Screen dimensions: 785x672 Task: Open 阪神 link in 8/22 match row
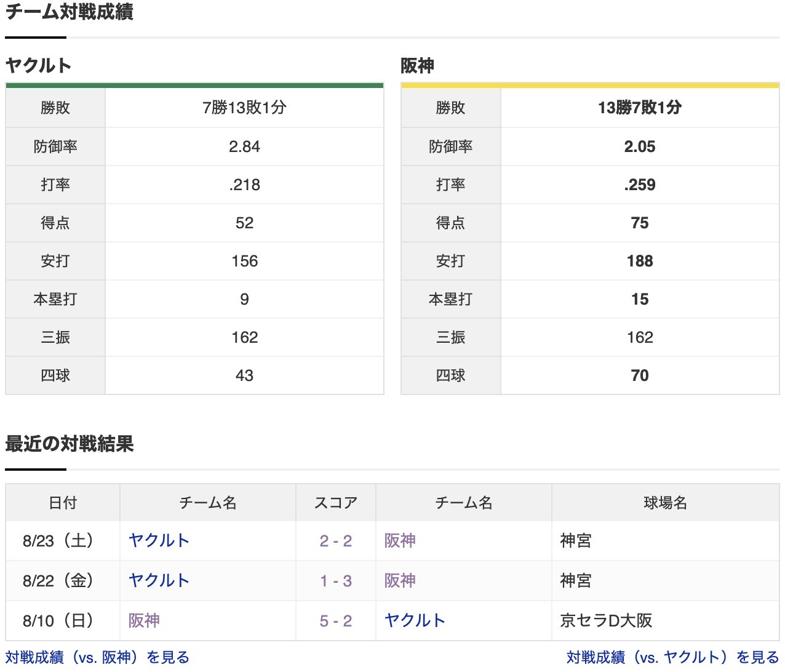pyautogui.click(x=400, y=580)
